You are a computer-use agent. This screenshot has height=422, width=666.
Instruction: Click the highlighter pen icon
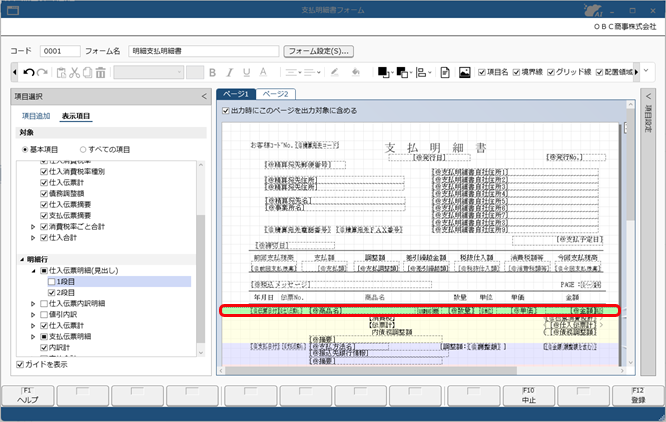335,73
